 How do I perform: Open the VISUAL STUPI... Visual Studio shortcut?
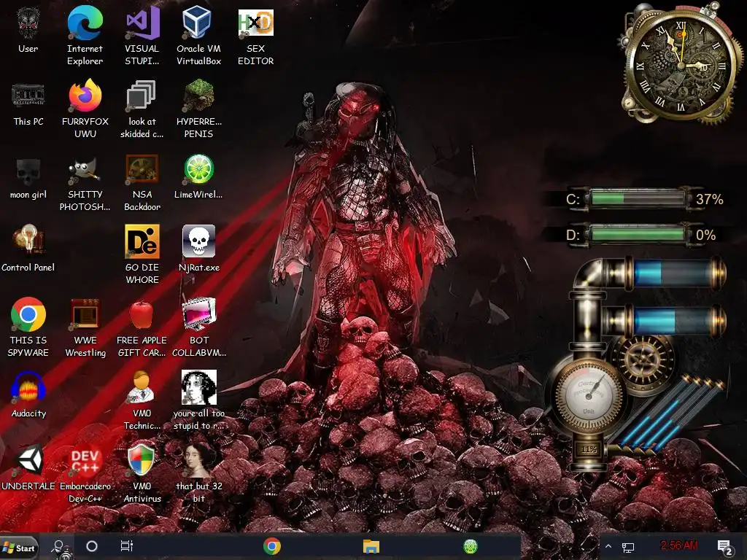[142, 24]
